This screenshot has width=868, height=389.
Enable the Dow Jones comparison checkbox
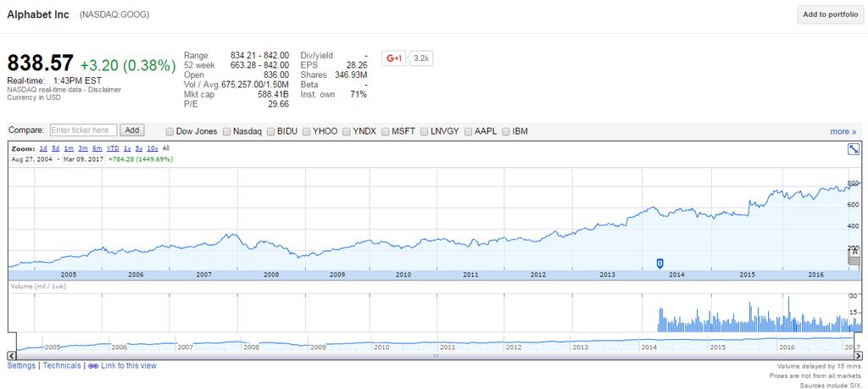pos(170,131)
